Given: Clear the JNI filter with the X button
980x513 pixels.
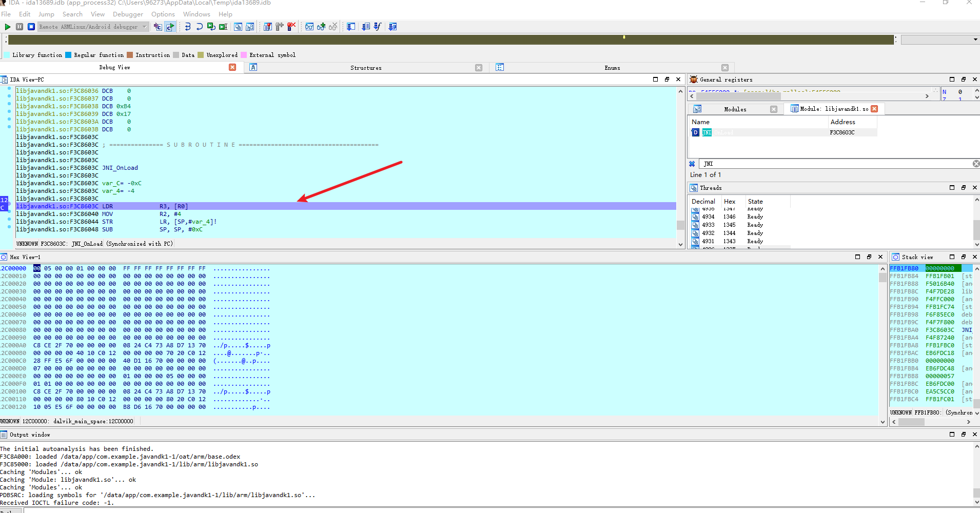Looking at the screenshot, I should click(x=975, y=164).
